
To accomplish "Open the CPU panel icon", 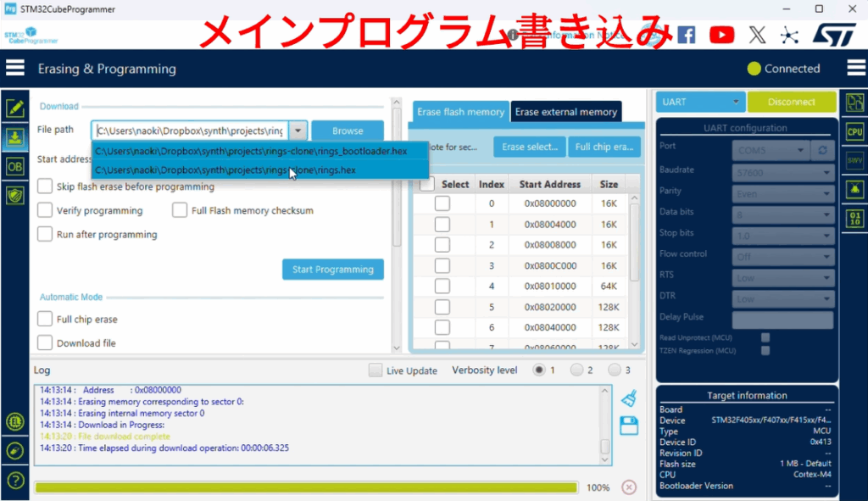I will tap(854, 131).
